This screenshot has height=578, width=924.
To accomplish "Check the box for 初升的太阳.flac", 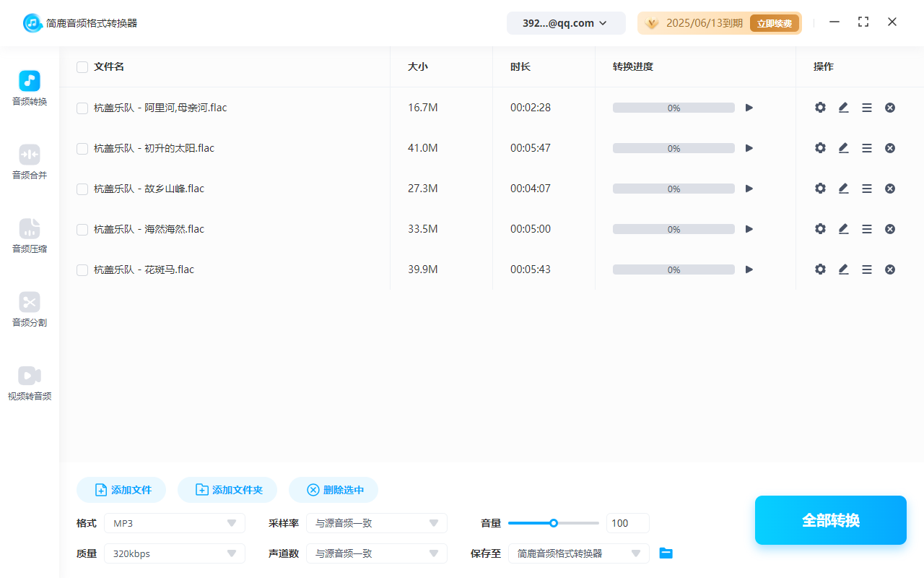I will pos(82,149).
